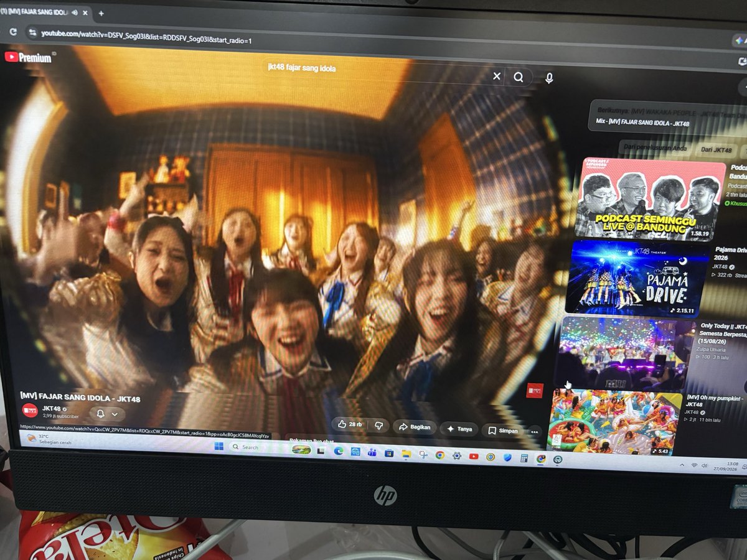The height and width of the screenshot is (560, 747).
Task: Reload the page with the browser refresh icon
Action: coord(12,31)
